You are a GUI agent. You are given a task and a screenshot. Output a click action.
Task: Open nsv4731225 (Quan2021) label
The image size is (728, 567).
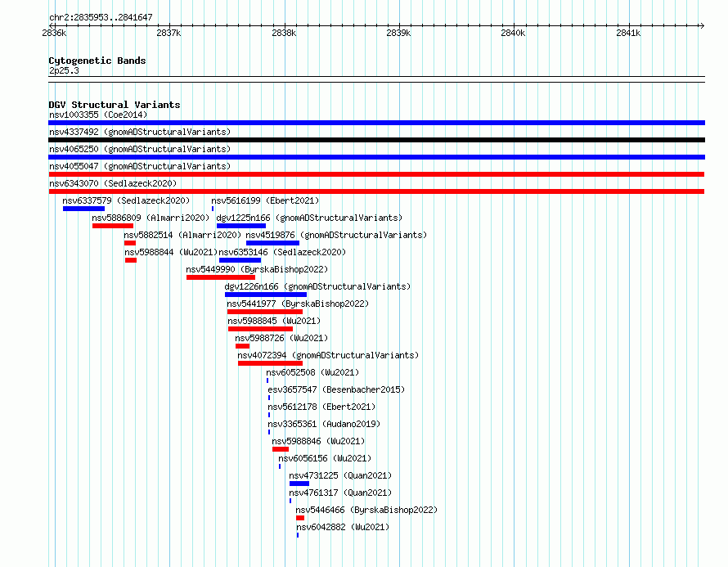coord(340,475)
